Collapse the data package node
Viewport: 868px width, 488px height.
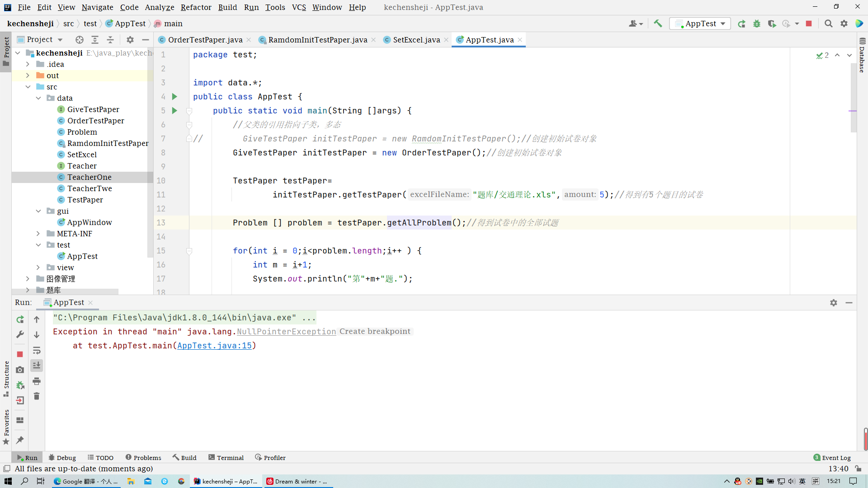click(38, 98)
